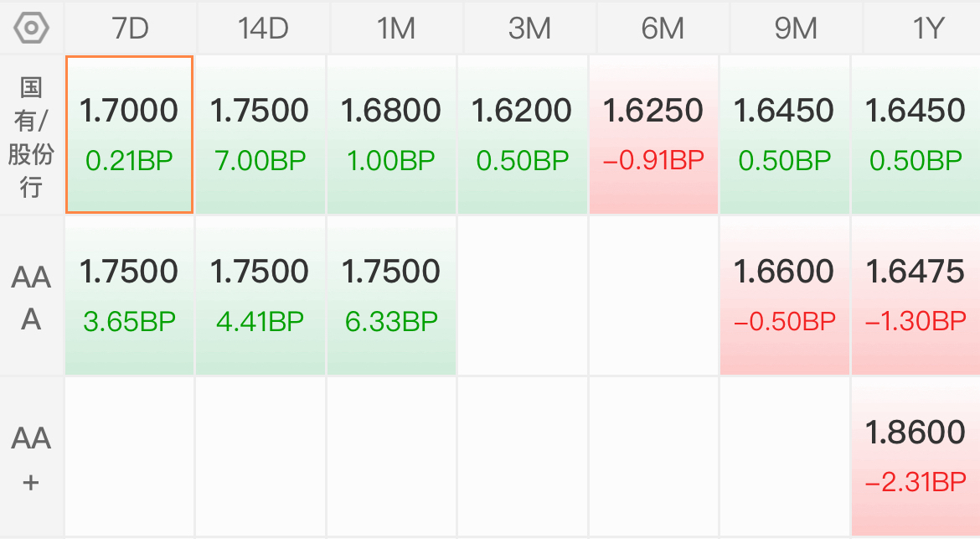
Task: Select the 3M column header
Action: (529, 29)
